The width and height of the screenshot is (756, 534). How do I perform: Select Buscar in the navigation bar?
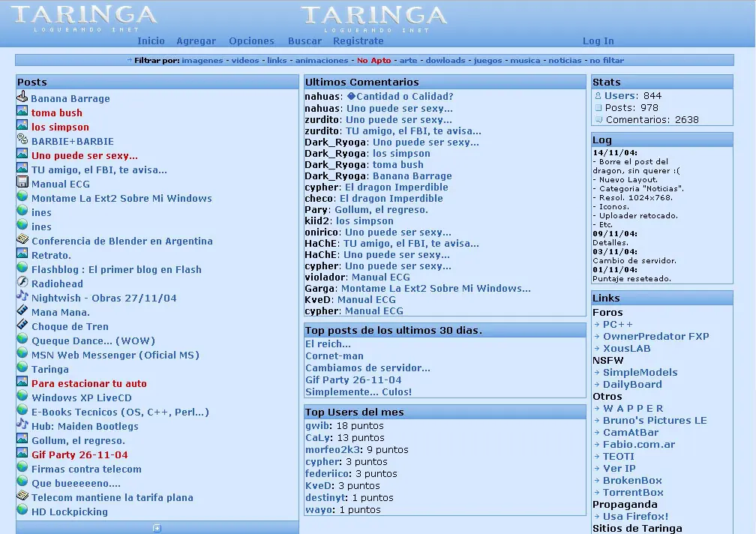pyautogui.click(x=304, y=40)
